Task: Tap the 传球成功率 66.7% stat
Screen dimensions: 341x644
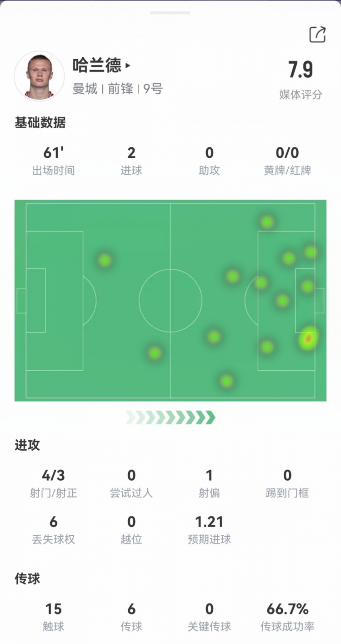Action: point(287,617)
